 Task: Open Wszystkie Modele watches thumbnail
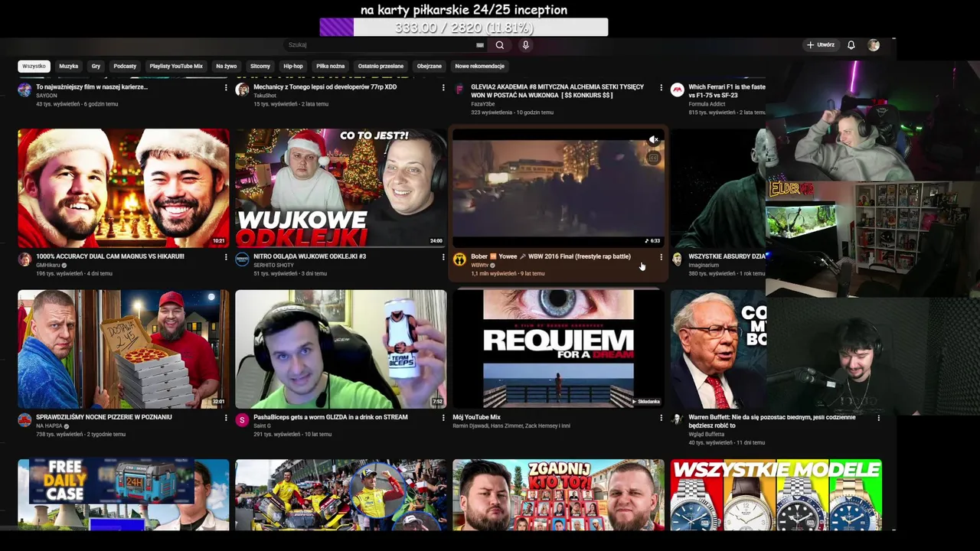[x=776, y=494]
